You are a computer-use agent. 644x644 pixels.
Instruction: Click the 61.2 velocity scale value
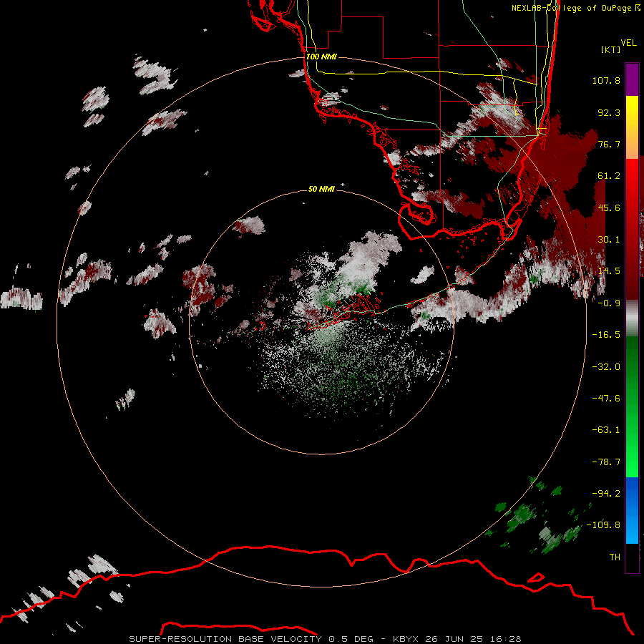click(609, 176)
